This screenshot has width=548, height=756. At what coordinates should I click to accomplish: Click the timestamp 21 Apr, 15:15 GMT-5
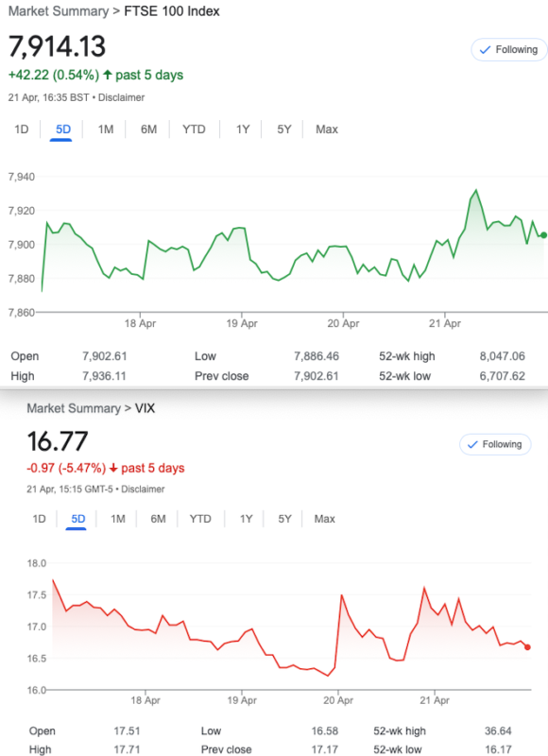pyautogui.click(x=69, y=489)
